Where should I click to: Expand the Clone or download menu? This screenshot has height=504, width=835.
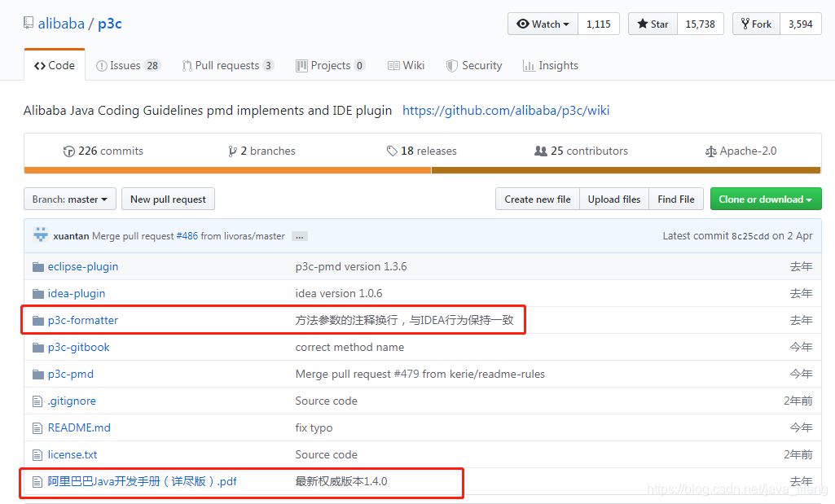pos(765,199)
